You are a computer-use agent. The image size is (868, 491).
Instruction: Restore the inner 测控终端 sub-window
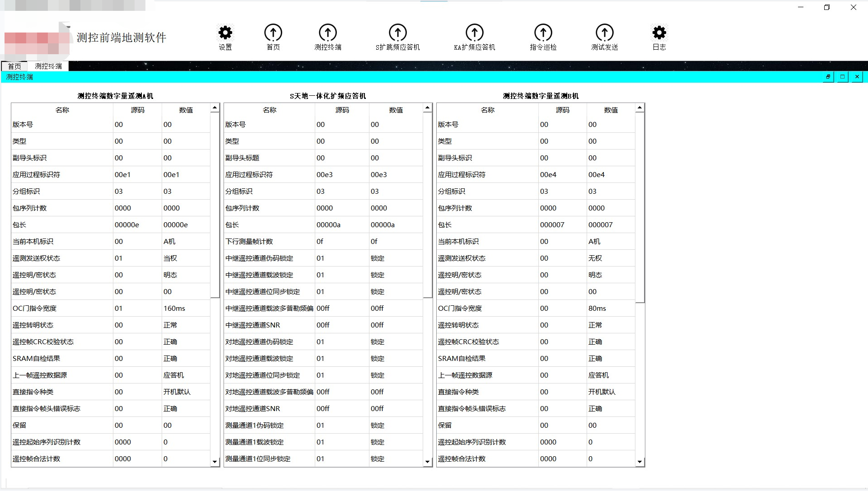click(828, 77)
